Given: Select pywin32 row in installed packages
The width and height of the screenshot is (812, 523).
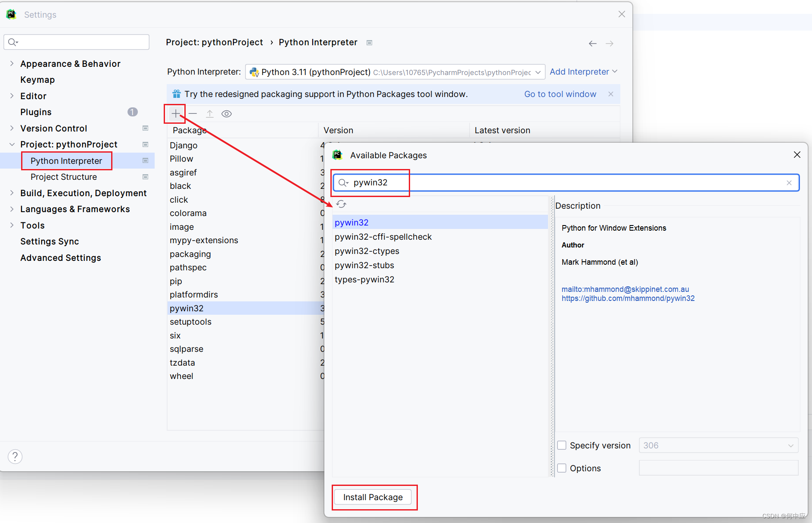Looking at the screenshot, I should coord(246,308).
